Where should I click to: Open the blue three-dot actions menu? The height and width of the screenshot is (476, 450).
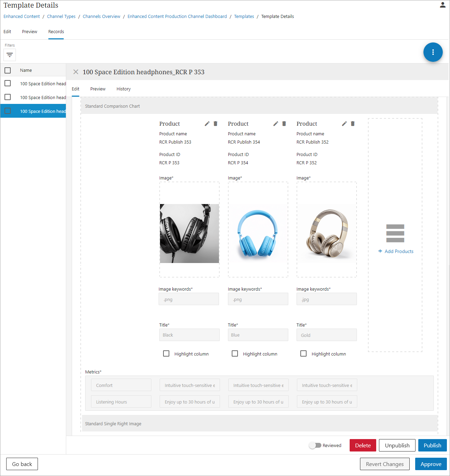point(433,52)
